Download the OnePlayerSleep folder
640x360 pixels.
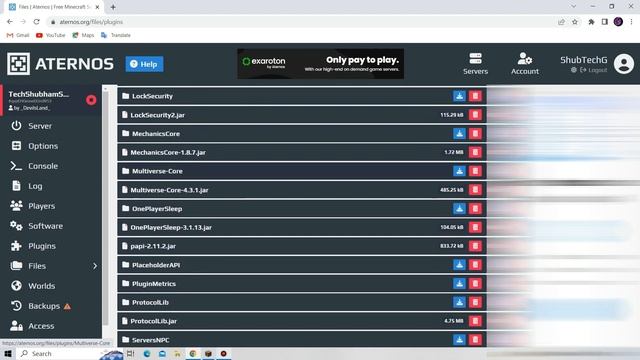(x=459, y=209)
